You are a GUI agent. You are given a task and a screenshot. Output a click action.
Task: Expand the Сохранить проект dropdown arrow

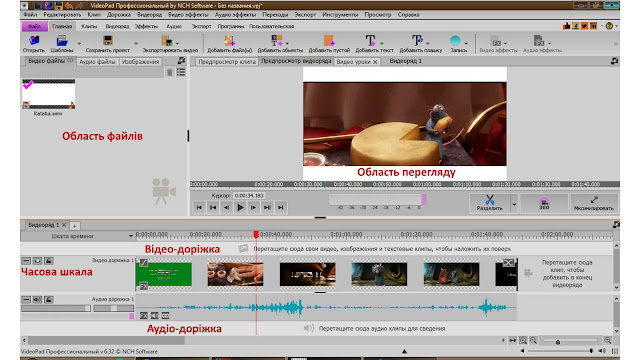pyautogui.click(x=136, y=43)
